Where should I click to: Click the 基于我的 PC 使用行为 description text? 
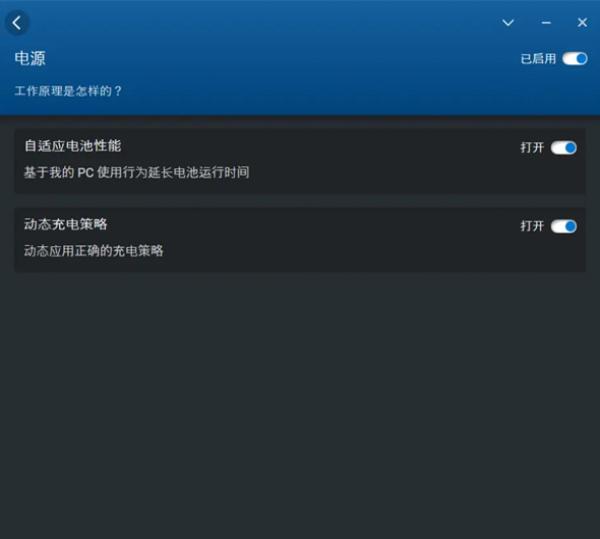(x=137, y=172)
